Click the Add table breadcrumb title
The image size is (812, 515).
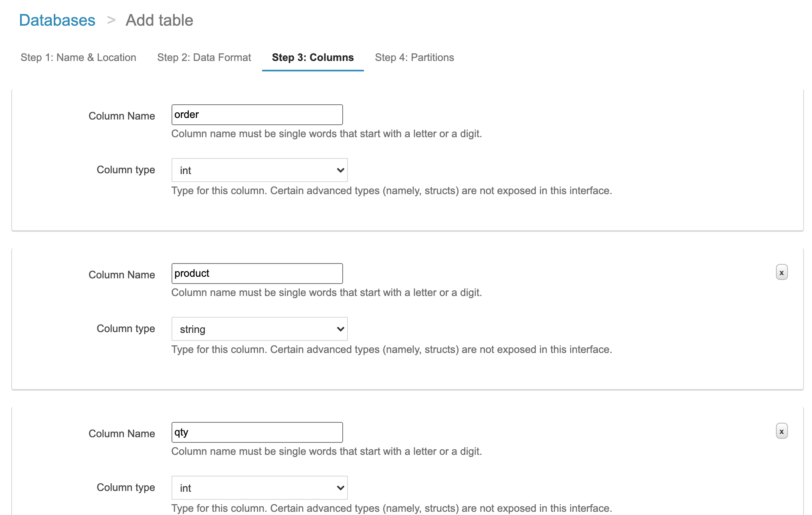(x=159, y=20)
